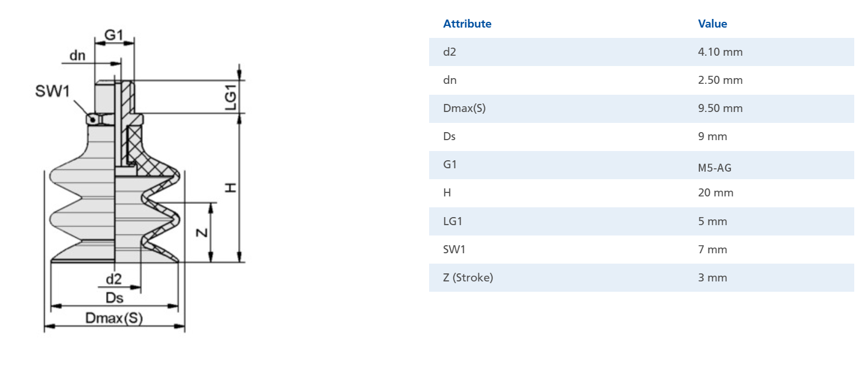This screenshot has height=367, width=868.
Task: Click the M5-AG thread value
Action: (x=715, y=168)
